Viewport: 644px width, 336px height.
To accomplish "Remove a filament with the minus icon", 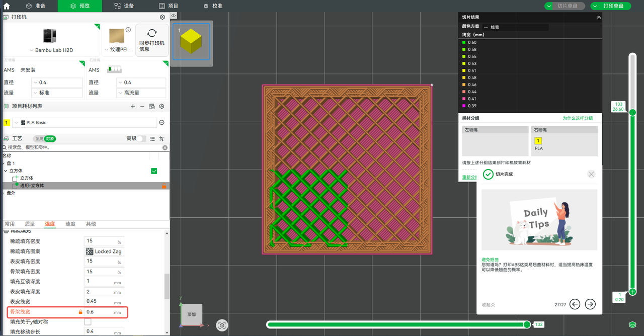I will pos(142,107).
